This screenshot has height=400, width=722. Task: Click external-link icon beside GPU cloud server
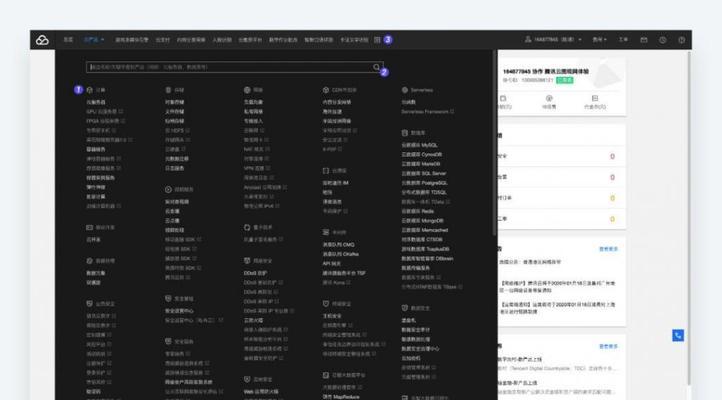(121, 112)
